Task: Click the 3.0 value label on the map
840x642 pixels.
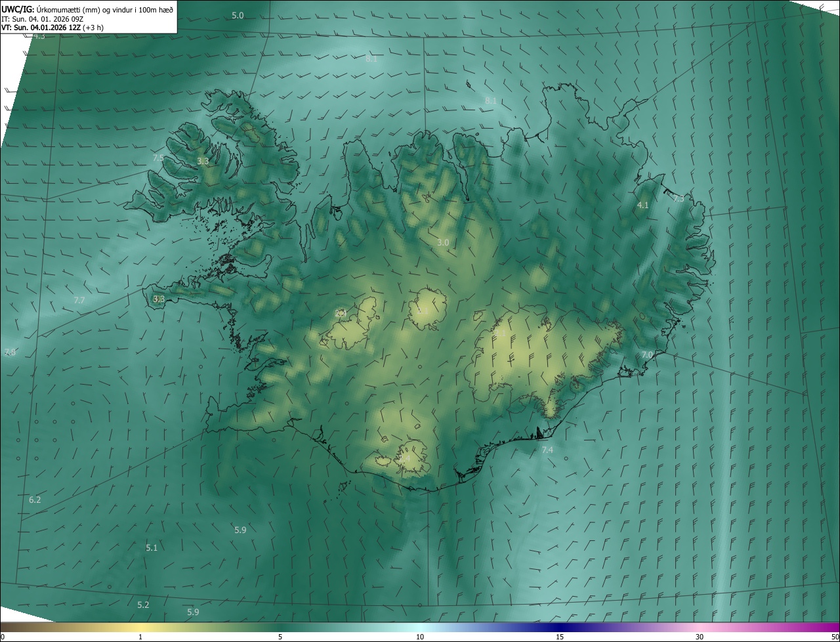Action: tap(443, 242)
